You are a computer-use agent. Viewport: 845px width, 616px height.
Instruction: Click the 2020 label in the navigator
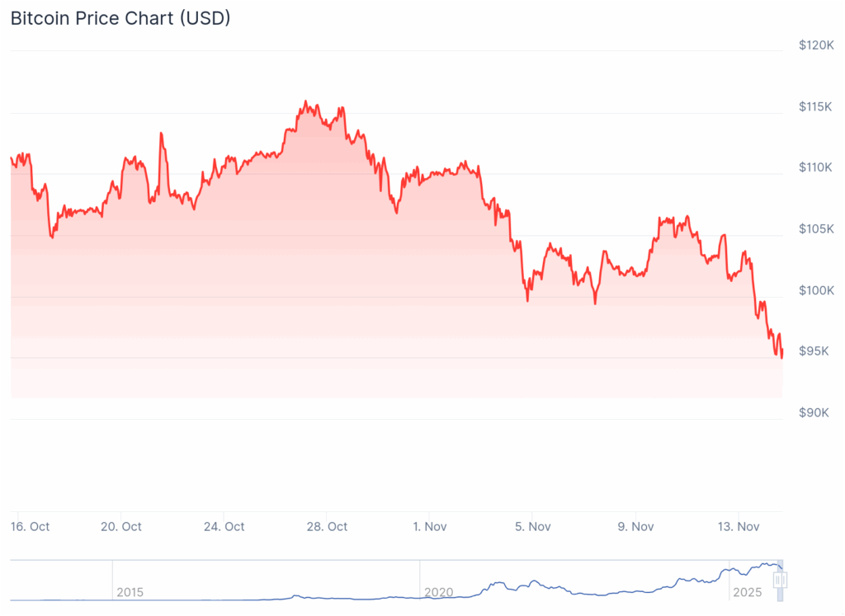(x=437, y=592)
